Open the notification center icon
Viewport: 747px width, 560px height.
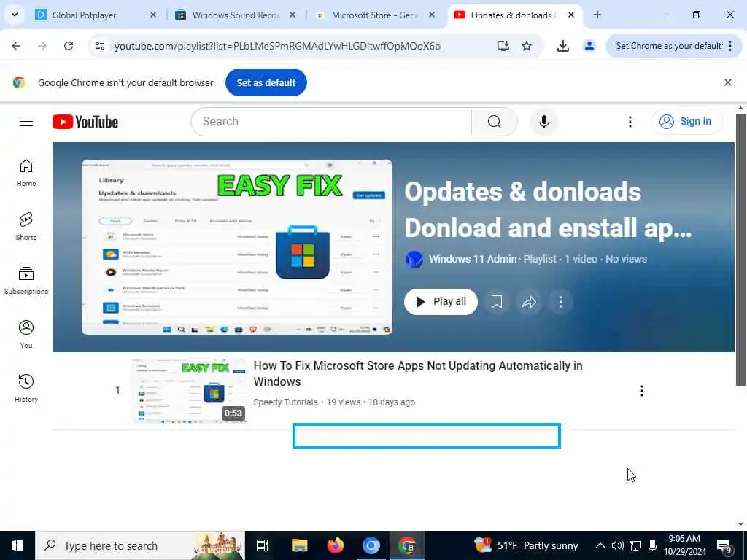coord(724,545)
